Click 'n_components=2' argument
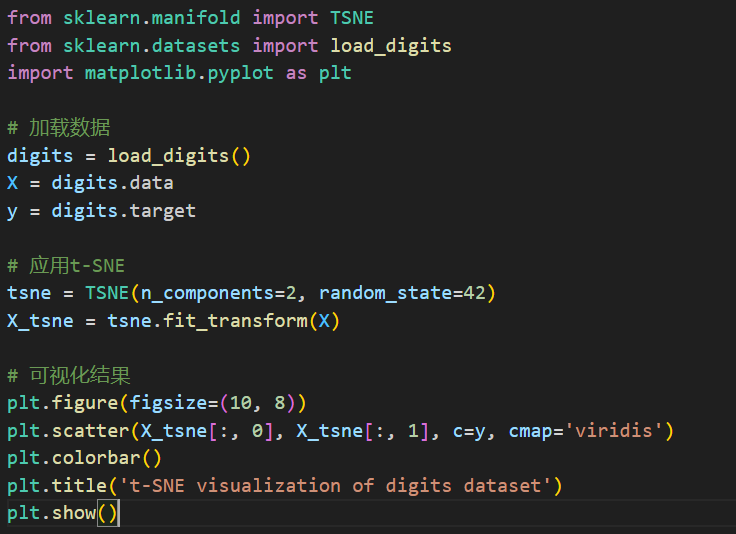Screen dimensions: 736x534 pos(218,293)
